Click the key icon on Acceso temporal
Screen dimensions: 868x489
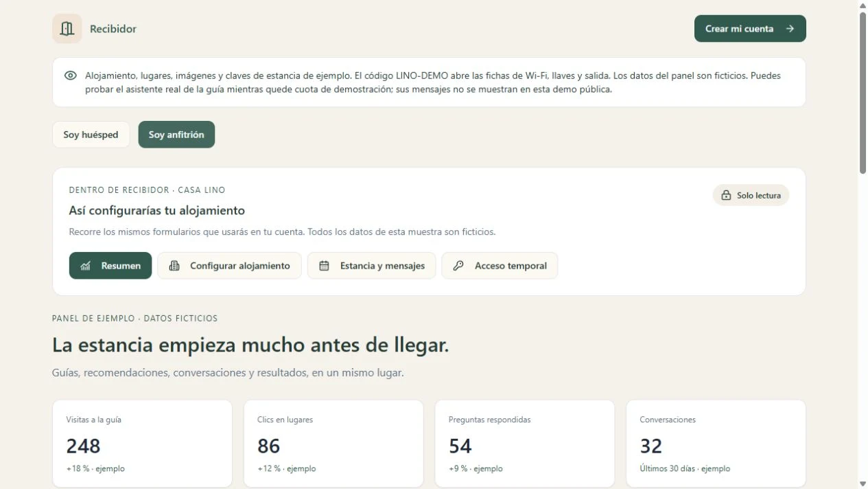pos(458,266)
